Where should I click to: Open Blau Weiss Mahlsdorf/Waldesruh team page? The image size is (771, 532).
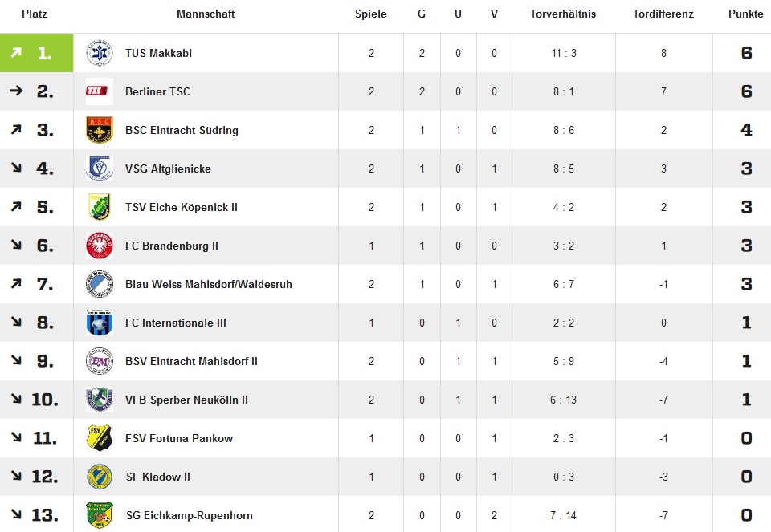(x=208, y=284)
